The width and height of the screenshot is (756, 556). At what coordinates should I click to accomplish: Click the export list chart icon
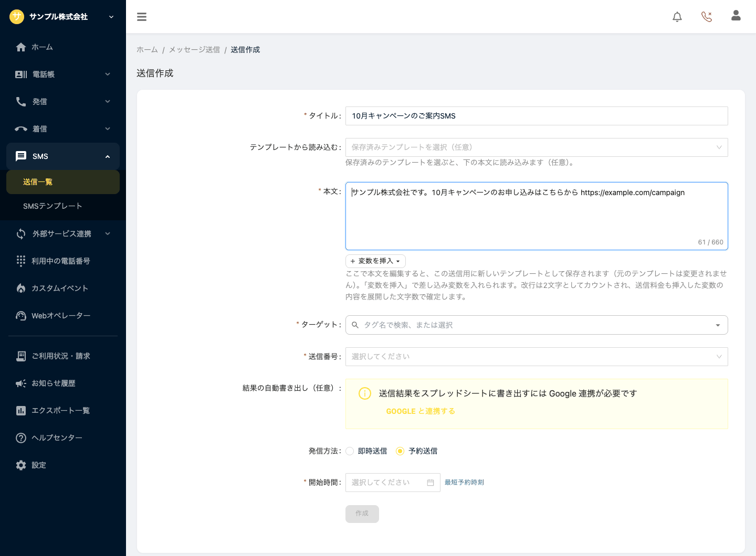(x=21, y=411)
